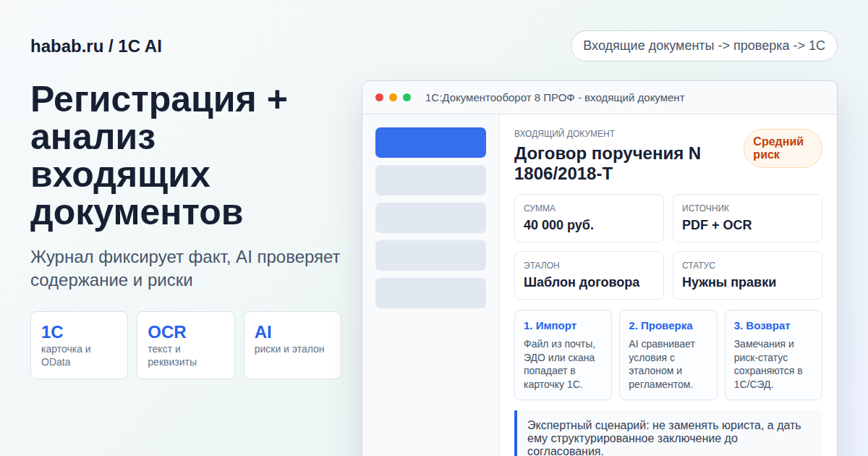This screenshot has width=868, height=456.
Task: Click the 'Входящие документы -> проверка -> 1С' pill
Action: pyautogui.click(x=704, y=46)
